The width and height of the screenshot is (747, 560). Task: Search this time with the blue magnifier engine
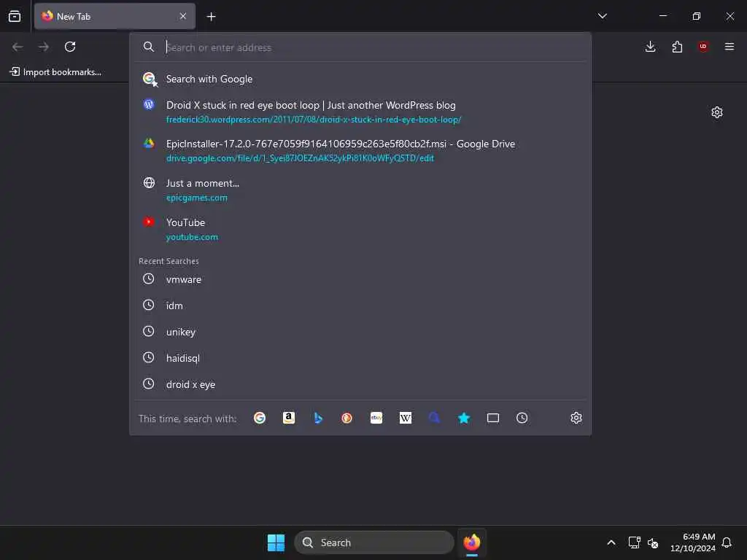point(435,418)
